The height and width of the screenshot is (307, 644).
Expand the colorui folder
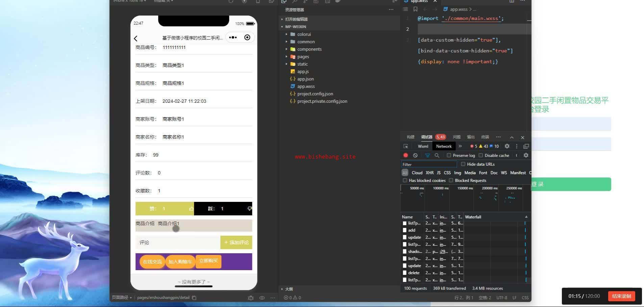[x=304, y=34]
